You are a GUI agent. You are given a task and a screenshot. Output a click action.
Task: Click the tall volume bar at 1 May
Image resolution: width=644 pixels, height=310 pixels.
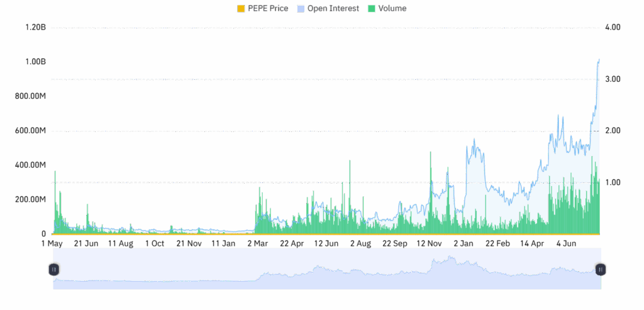coord(55,202)
